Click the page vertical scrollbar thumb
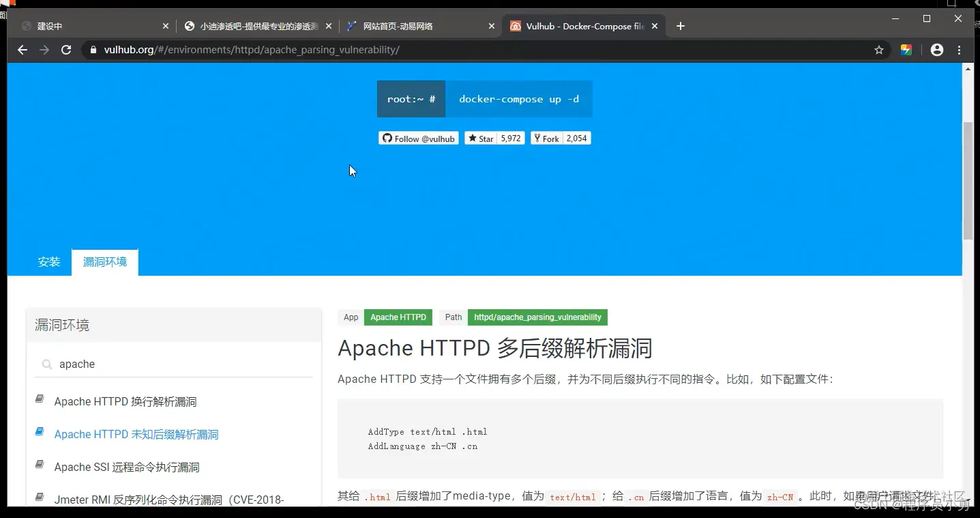Image resolution: width=980 pixels, height=518 pixels. click(x=968, y=181)
